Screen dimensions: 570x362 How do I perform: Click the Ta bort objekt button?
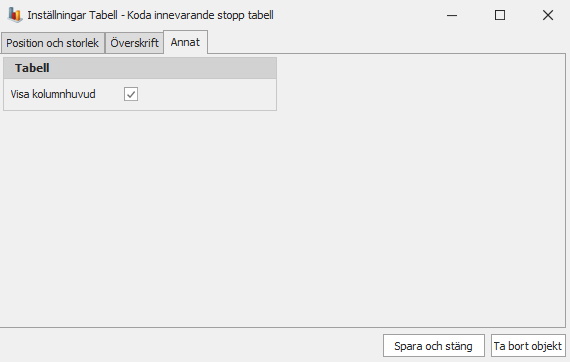click(x=528, y=346)
